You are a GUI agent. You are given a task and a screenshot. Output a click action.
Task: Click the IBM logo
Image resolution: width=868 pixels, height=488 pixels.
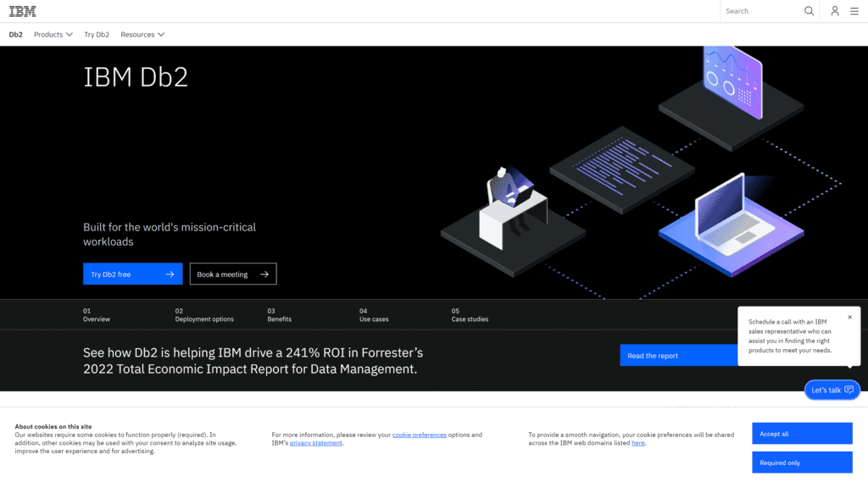click(x=22, y=11)
